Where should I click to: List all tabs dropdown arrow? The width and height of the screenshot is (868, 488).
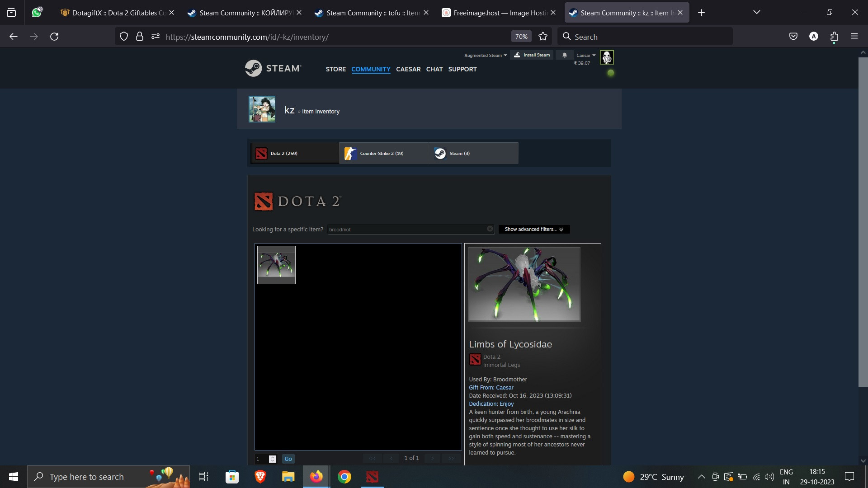coord(756,12)
